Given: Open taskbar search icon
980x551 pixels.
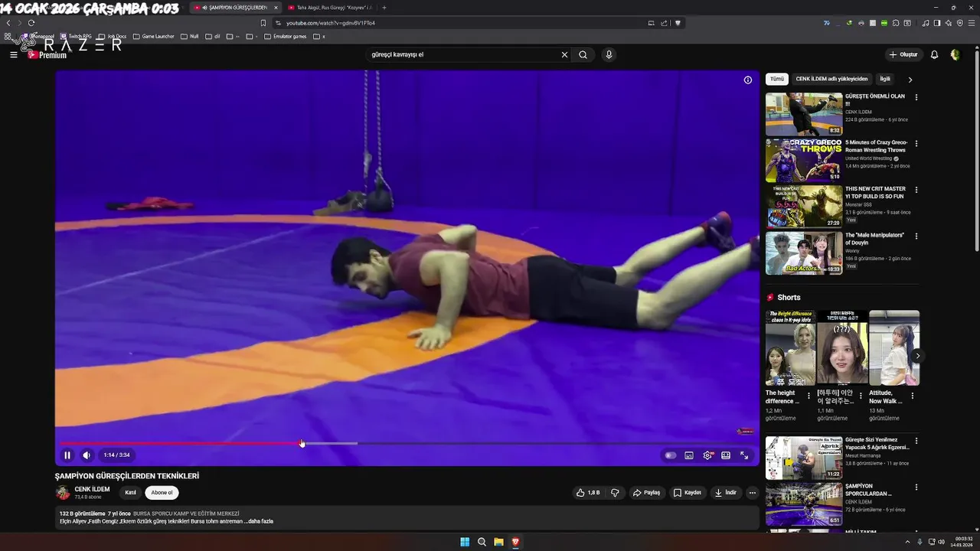Looking at the screenshot, I should [482, 542].
